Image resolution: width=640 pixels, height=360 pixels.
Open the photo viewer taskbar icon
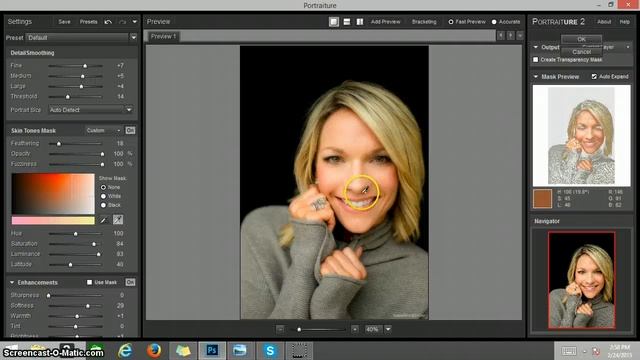tap(240, 351)
